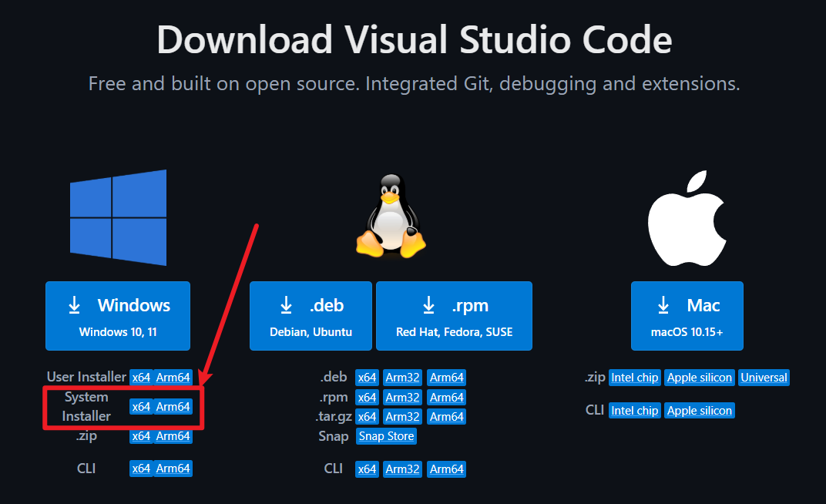The height and width of the screenshot is (504, 826).
Task: Get Linux .tar.gz x64 archive
Action: (x=368, y=417)
